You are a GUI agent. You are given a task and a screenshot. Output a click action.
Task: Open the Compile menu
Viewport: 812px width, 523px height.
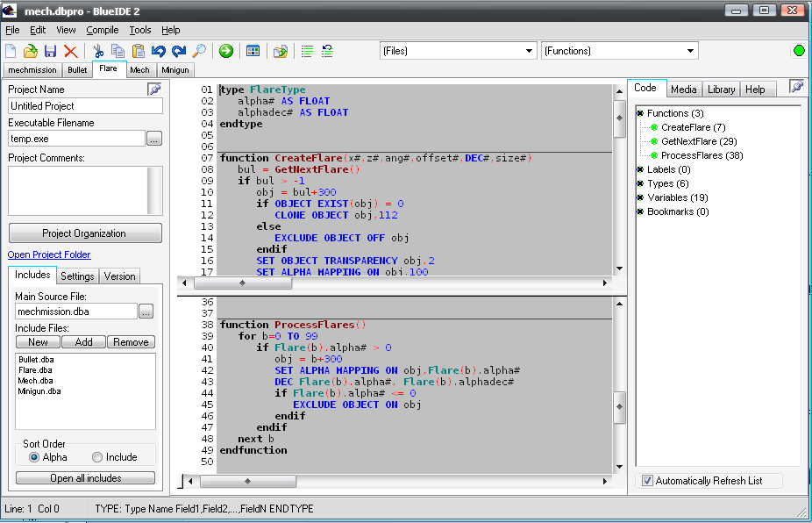[x=103, y=30]
